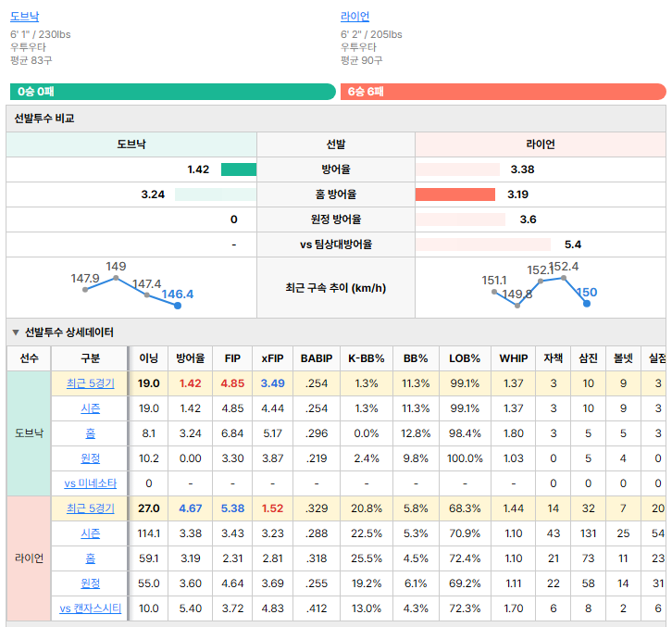Click the xFIP column header
This screenshot has width=672, height=627.
pos(272,358)
